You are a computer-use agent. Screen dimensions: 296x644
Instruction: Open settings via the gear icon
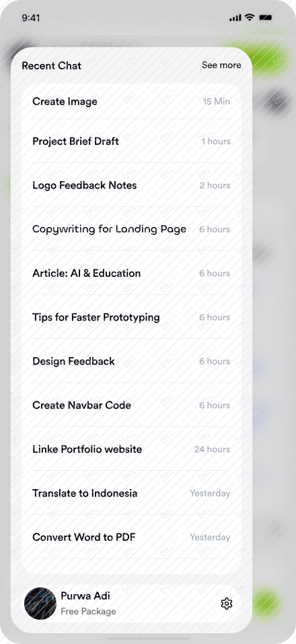227,604
